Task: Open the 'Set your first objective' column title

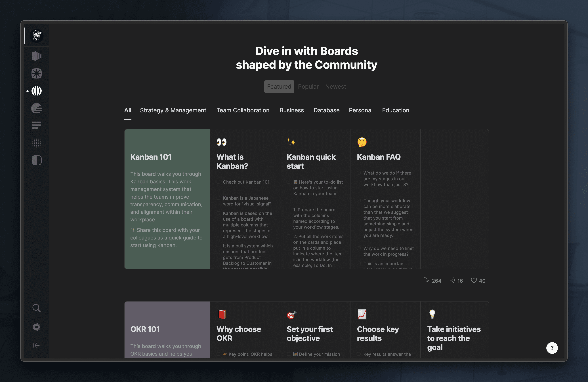Action: (x=310, y=334)
